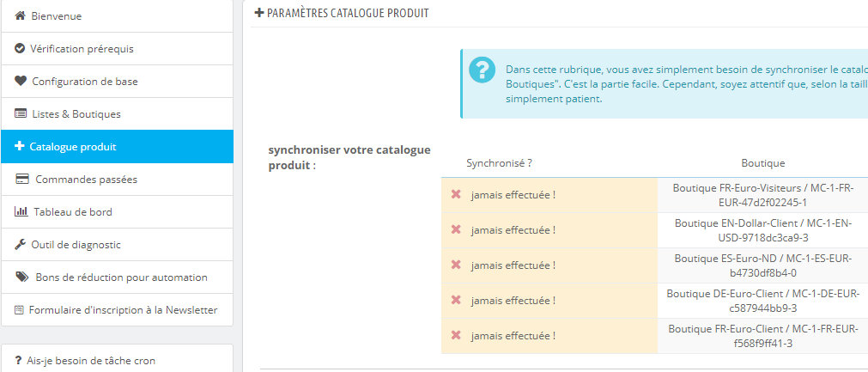868x372 pixels.
Task: Click the newsletter form icon
Action: (20, 310)
